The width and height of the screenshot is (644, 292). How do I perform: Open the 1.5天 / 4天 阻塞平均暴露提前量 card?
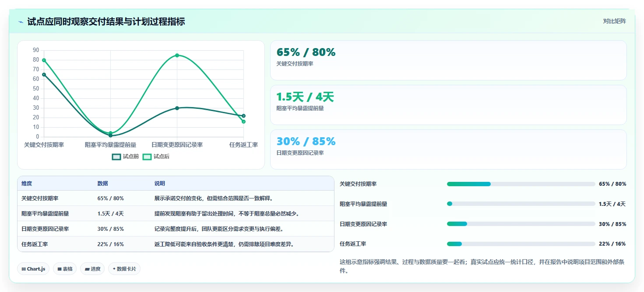point(448,105)
